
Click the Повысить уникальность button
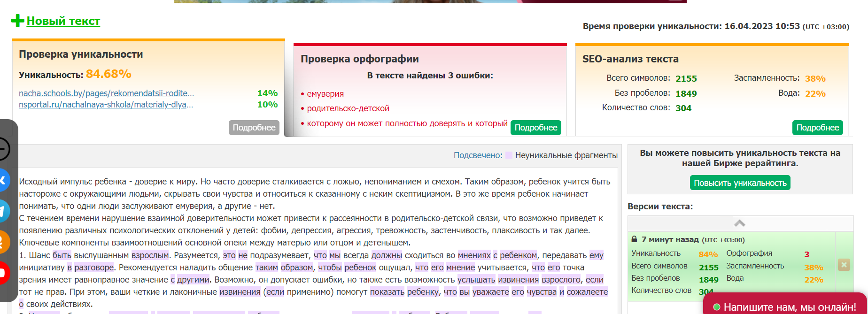pyautogui.click(x=740, y=183)
